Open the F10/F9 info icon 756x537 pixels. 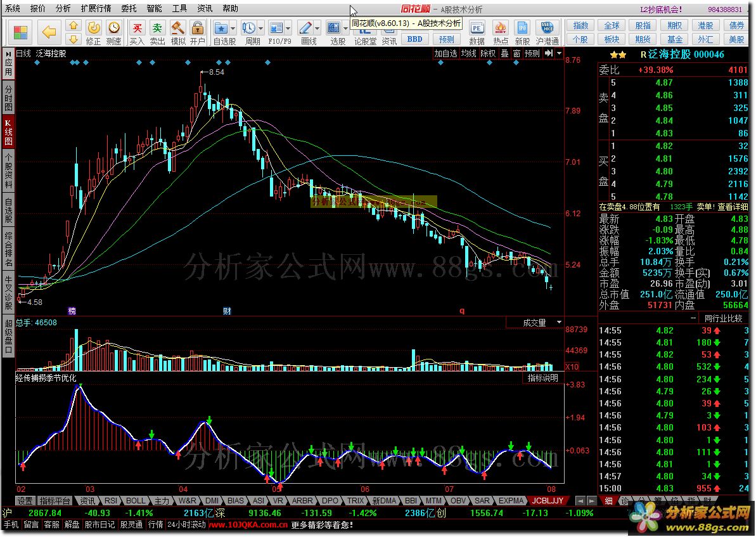tap(276, 27)
